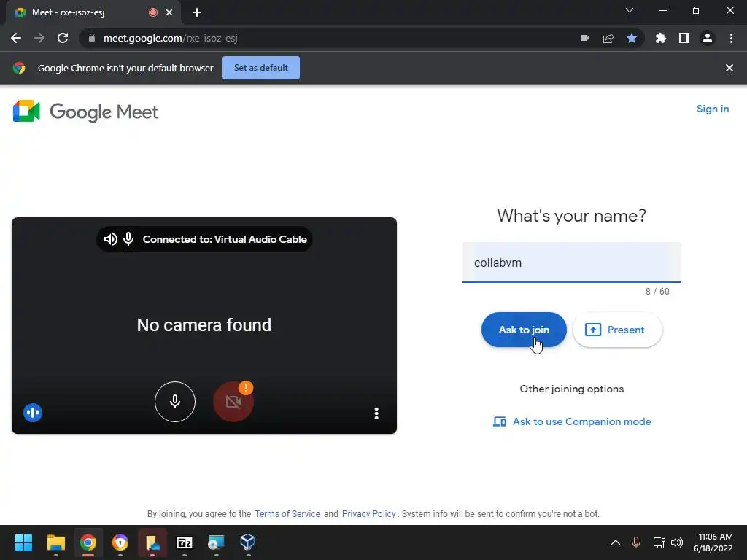Open the Chrome extensions puzzle icon
This screenshot has height=560, width=747.
661,38
